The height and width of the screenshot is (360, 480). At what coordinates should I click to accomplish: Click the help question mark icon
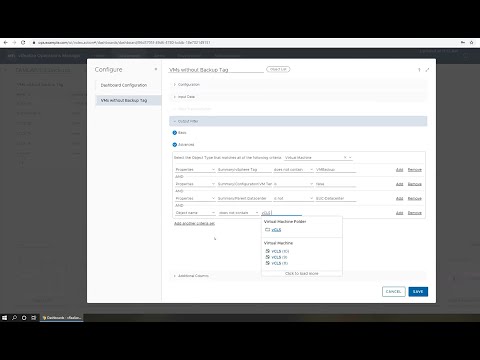coord(419,70)
